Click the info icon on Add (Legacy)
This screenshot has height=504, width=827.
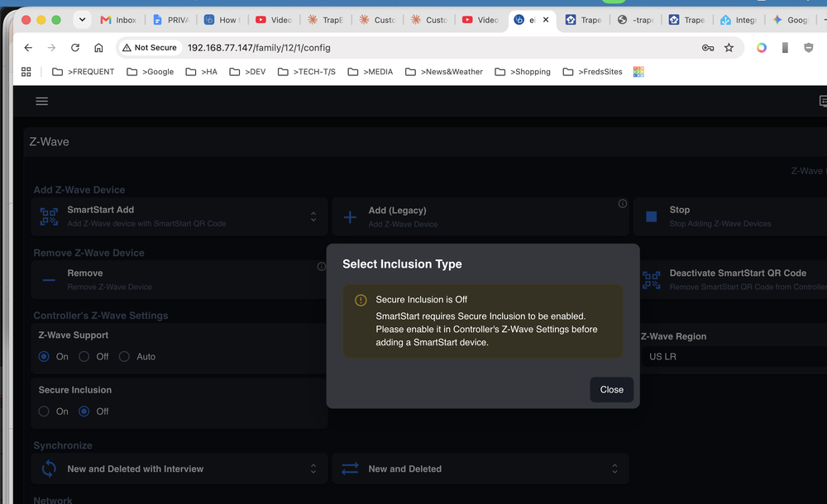pyautogui.click(x=623, y=203)
